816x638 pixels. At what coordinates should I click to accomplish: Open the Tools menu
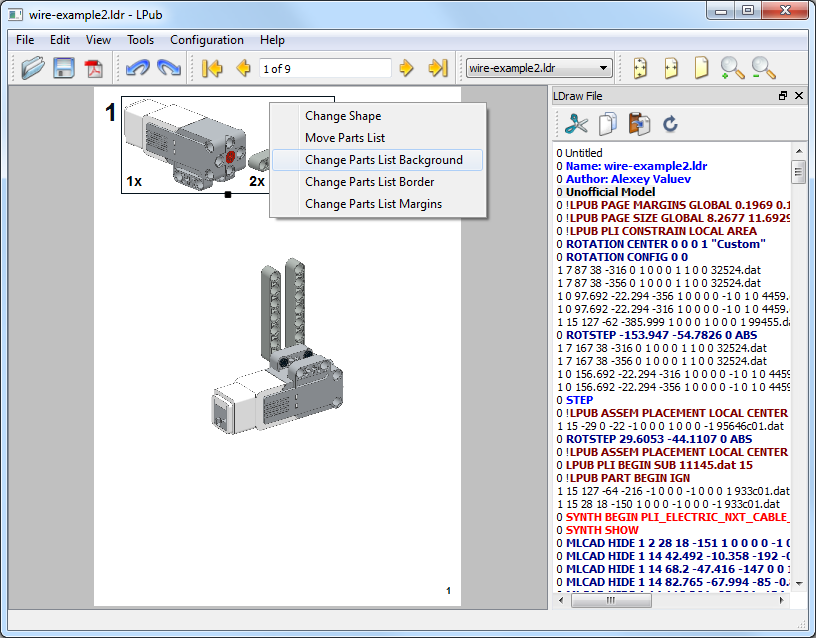[141, 40]
